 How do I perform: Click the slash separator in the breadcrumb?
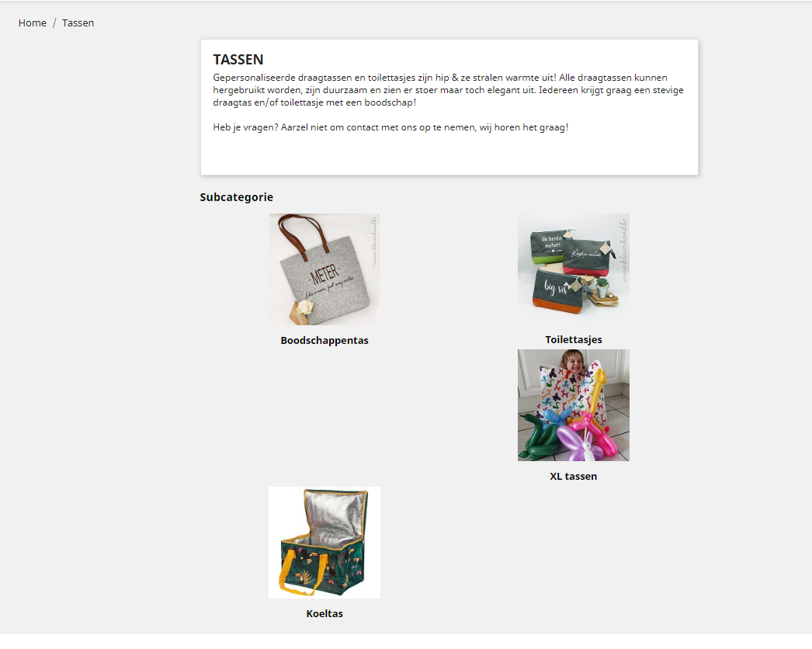[x=54, y=23]
